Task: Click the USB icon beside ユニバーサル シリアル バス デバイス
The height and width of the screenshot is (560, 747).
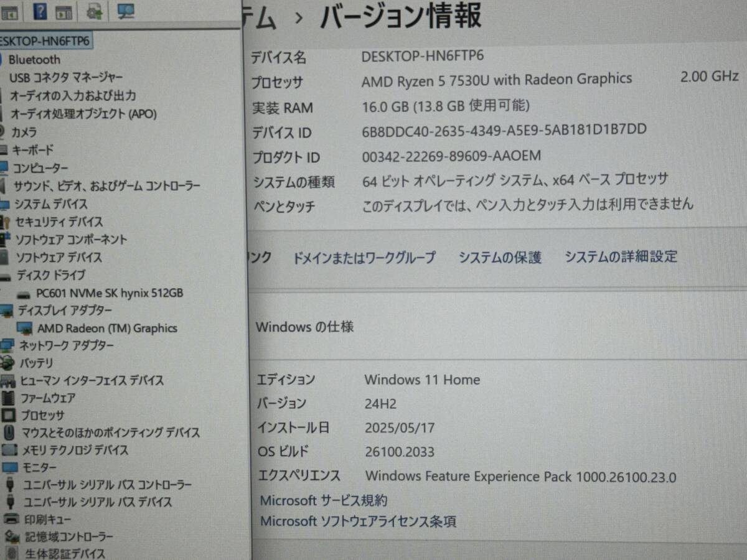Action: click(x=11, y=502)
